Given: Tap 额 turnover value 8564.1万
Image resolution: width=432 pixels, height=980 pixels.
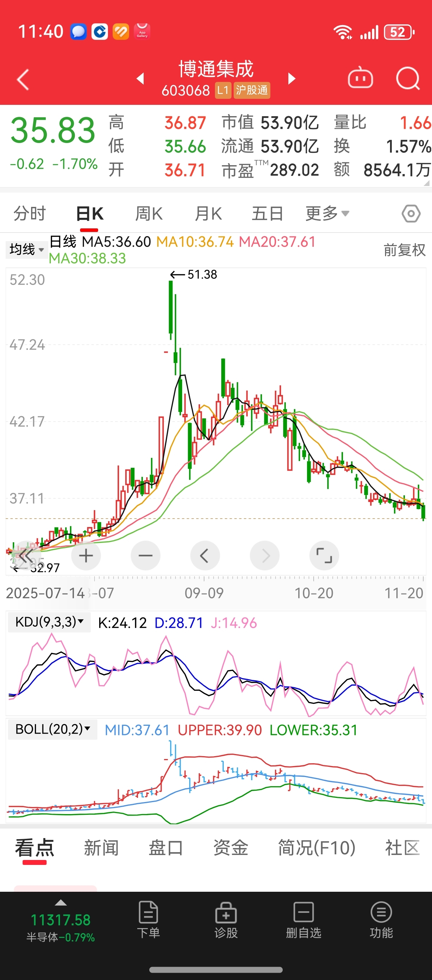Looking at the screenshot, I should click(x=397, y=170).
